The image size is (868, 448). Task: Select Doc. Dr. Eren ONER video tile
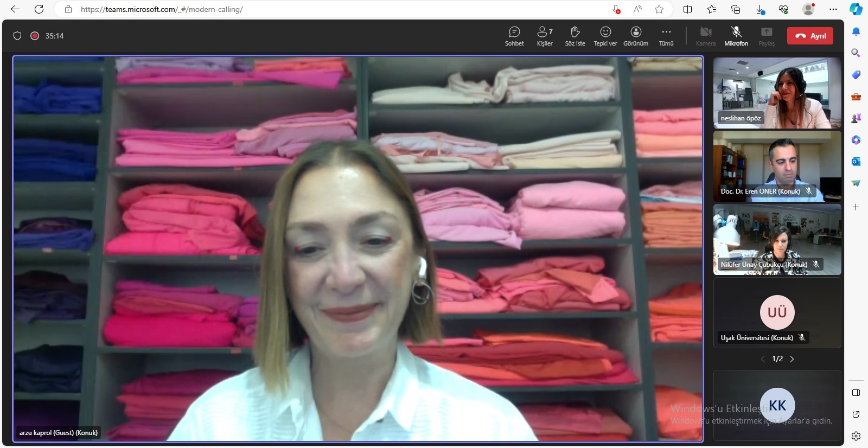[x=777, y=166]
